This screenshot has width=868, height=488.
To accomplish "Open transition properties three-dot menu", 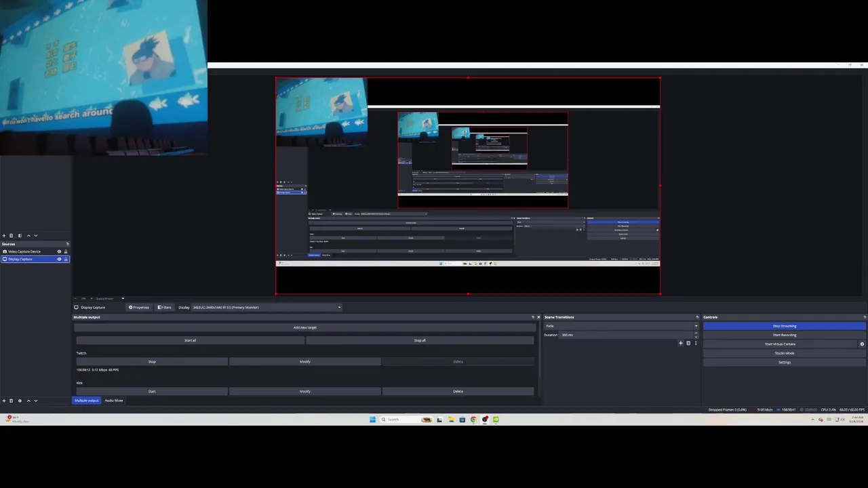I will click(695, 343).
